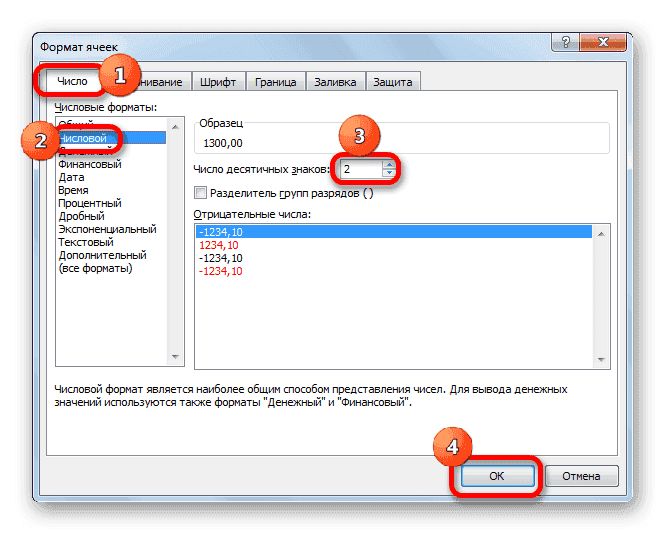
Task: Select the (все форматы) entry
Action: [x=112, y=268]
